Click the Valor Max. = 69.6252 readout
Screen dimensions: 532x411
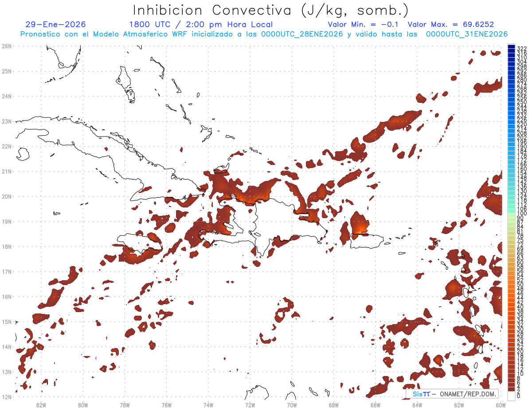click(x=450, y=25)
